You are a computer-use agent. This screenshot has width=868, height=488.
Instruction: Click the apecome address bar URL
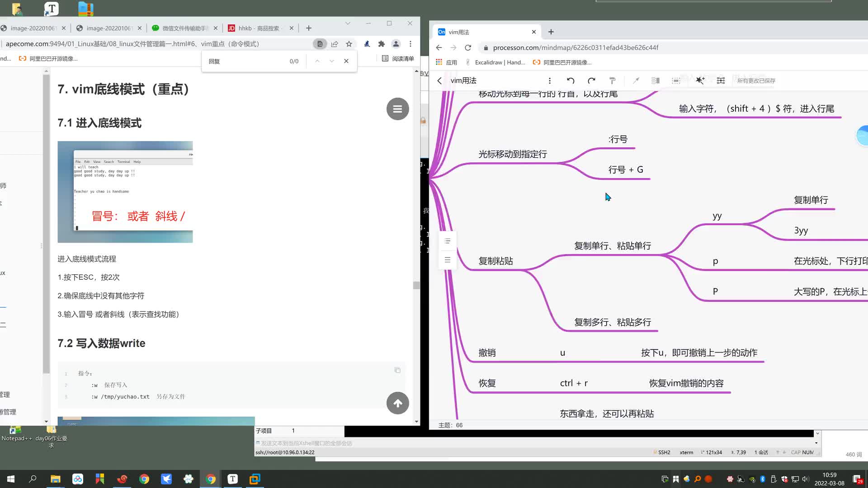pos(132,44)
